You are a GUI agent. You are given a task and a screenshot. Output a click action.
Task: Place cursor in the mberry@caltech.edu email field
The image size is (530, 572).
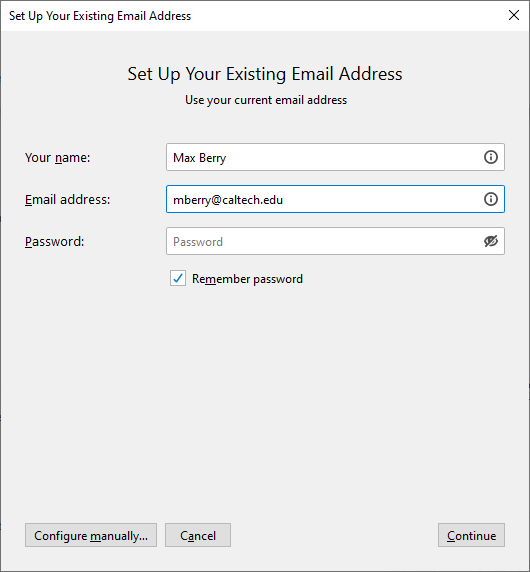click(335, 199)
